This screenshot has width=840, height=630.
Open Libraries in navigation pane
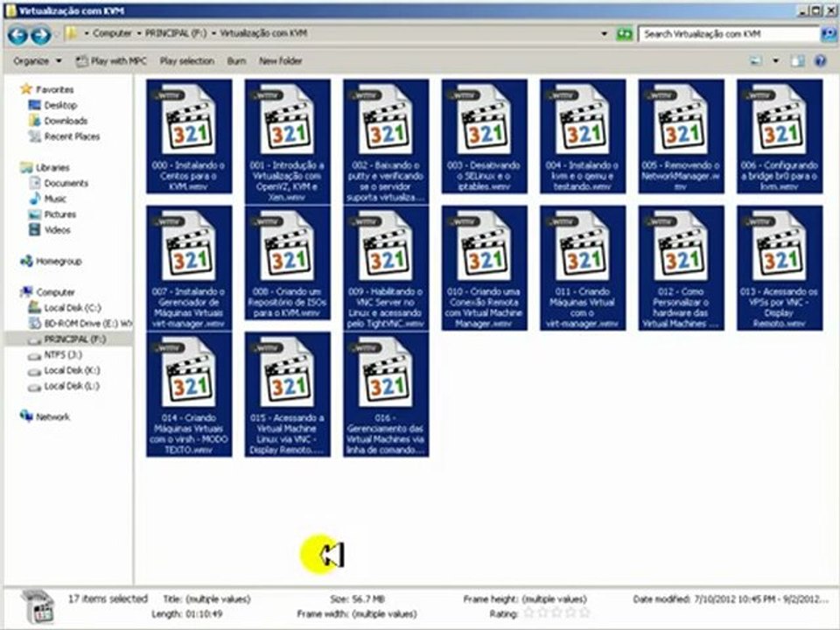pyautogui.click(x=52, y=168)
